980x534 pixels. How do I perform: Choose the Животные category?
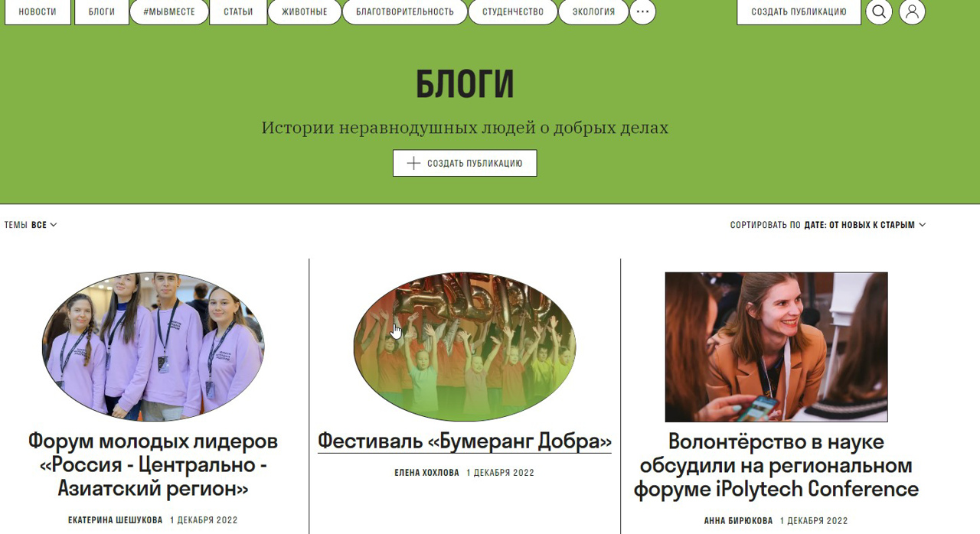(x=305, y=11)
